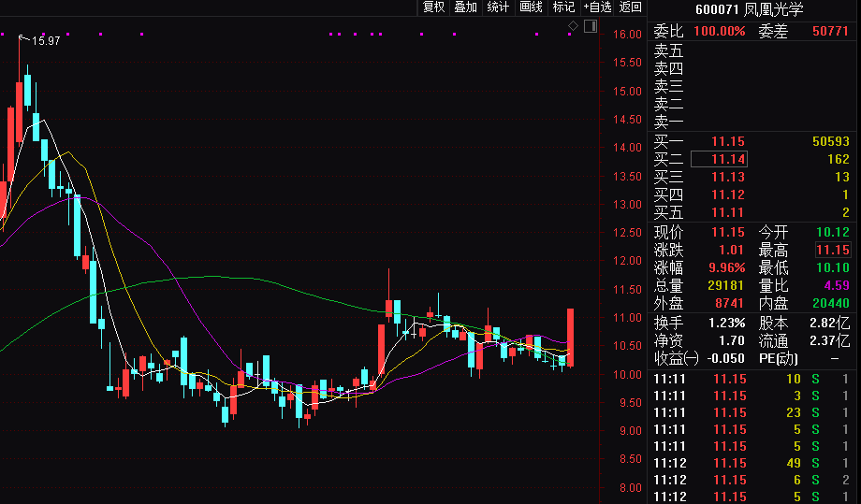Click the 涨跌 value 1.01
The image size is (861, 504).
(x=731, y=250)
